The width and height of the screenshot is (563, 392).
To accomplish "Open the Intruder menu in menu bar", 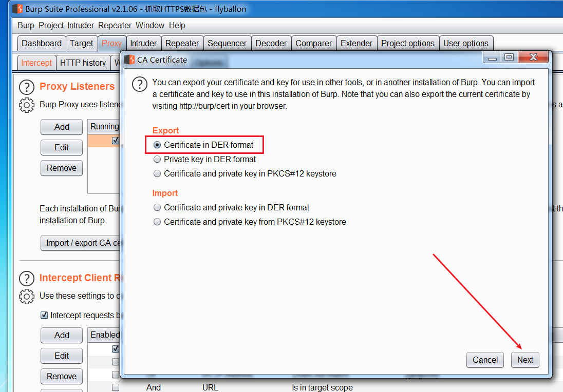I will 81,26.
